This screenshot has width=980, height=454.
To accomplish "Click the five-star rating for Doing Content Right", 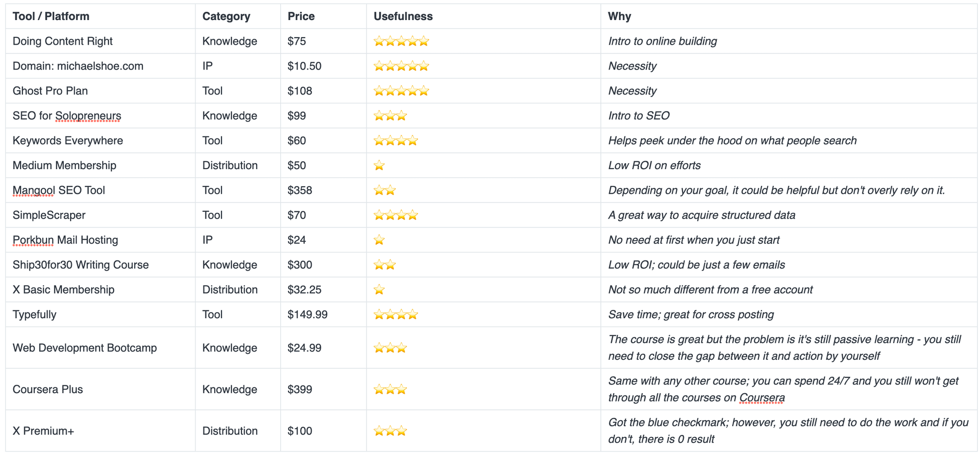I will point(401,41).
